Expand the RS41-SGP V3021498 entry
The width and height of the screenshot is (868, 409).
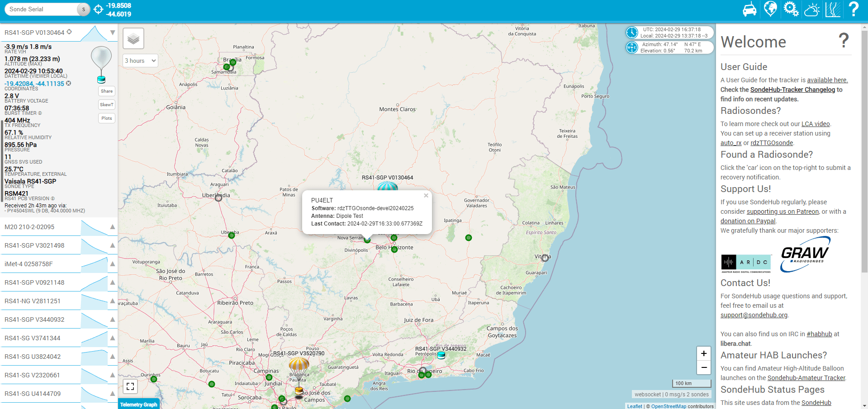tap(113, 245)
